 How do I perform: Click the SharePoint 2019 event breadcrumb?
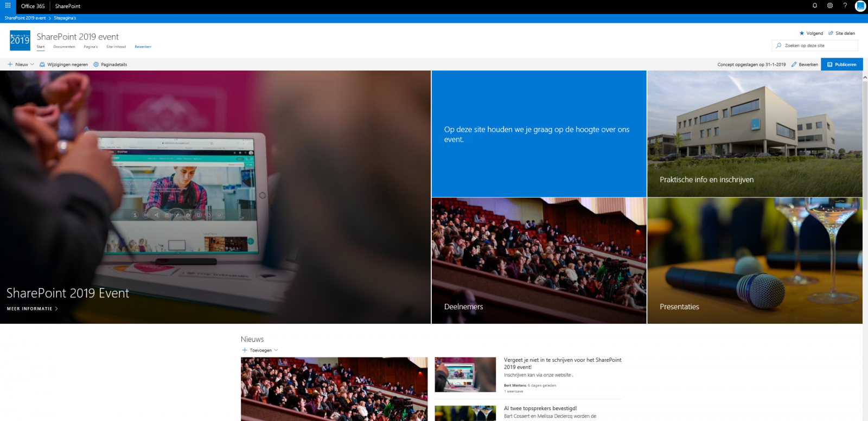point(25,18)
